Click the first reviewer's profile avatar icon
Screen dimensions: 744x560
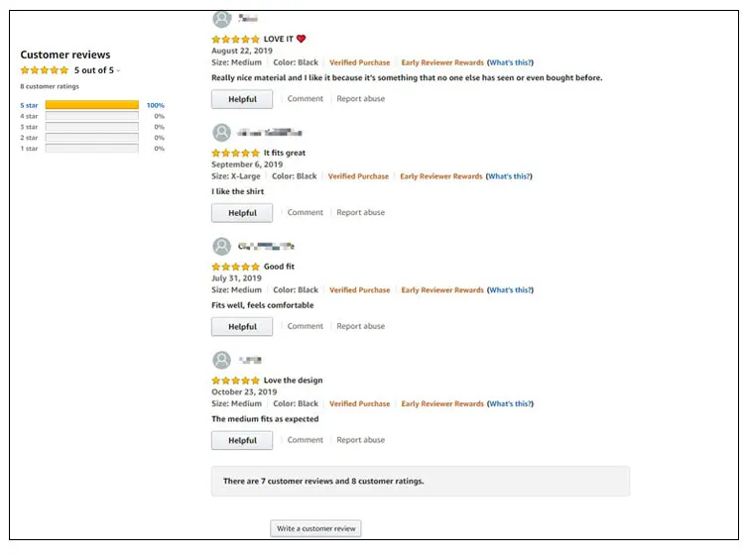pyautogui.click(x=222, y=18)
